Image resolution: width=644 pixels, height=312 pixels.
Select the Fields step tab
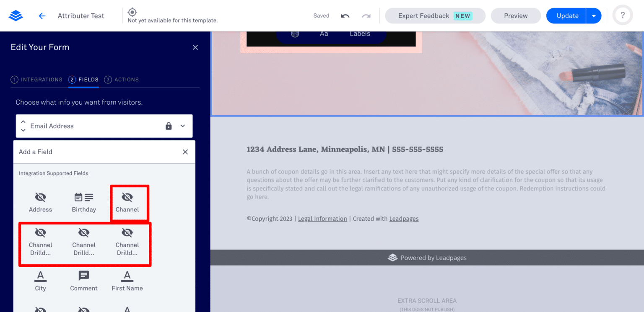point(83,80)
